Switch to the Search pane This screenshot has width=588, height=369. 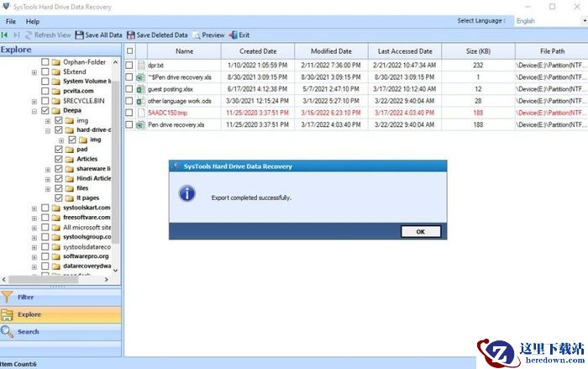(x=60, y=332)
